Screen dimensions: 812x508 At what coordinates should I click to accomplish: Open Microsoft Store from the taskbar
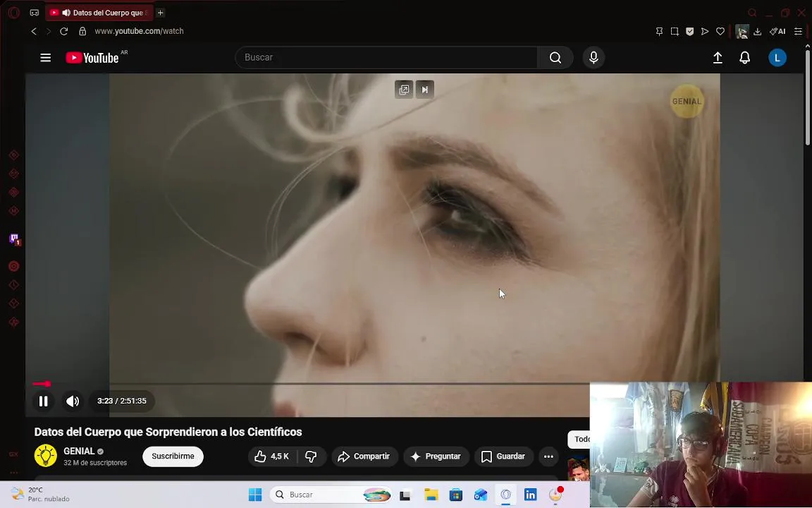click(x=456, y=495)
